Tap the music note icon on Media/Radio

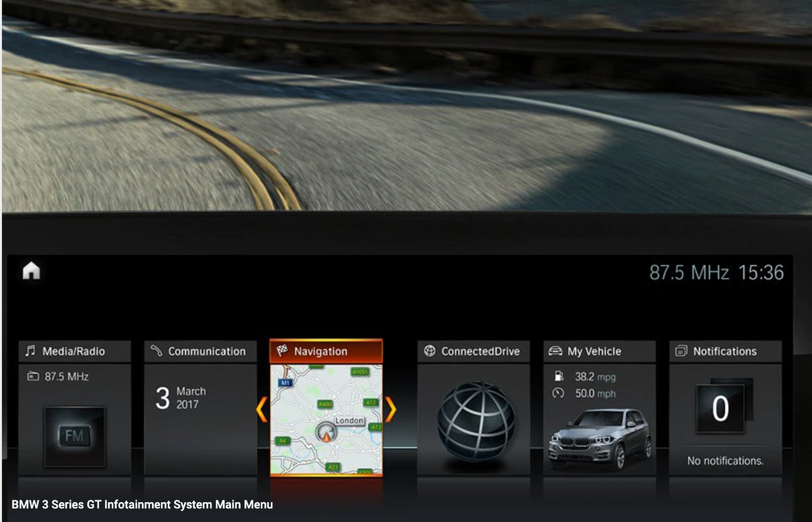tap(30, 351)
